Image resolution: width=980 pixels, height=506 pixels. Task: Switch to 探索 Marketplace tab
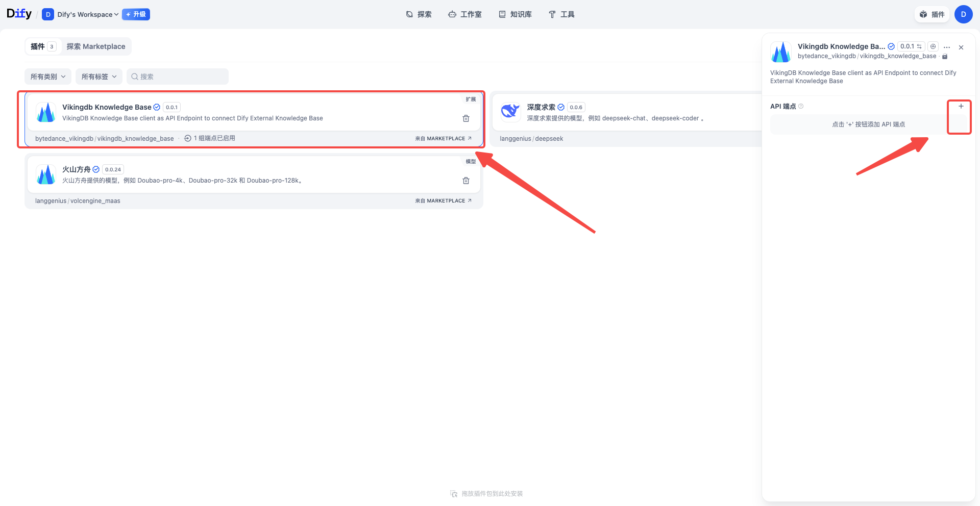[x=96, y=46]
